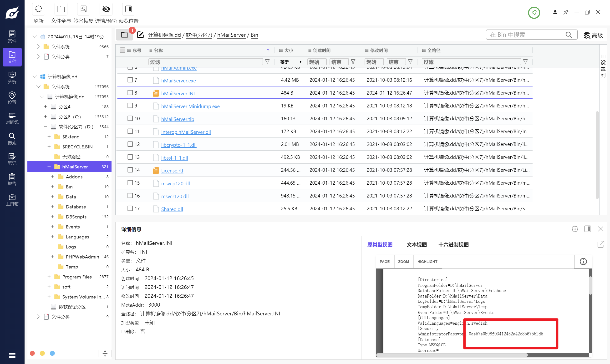Expand the 分区6 (C:) partition node

point(45,117)
